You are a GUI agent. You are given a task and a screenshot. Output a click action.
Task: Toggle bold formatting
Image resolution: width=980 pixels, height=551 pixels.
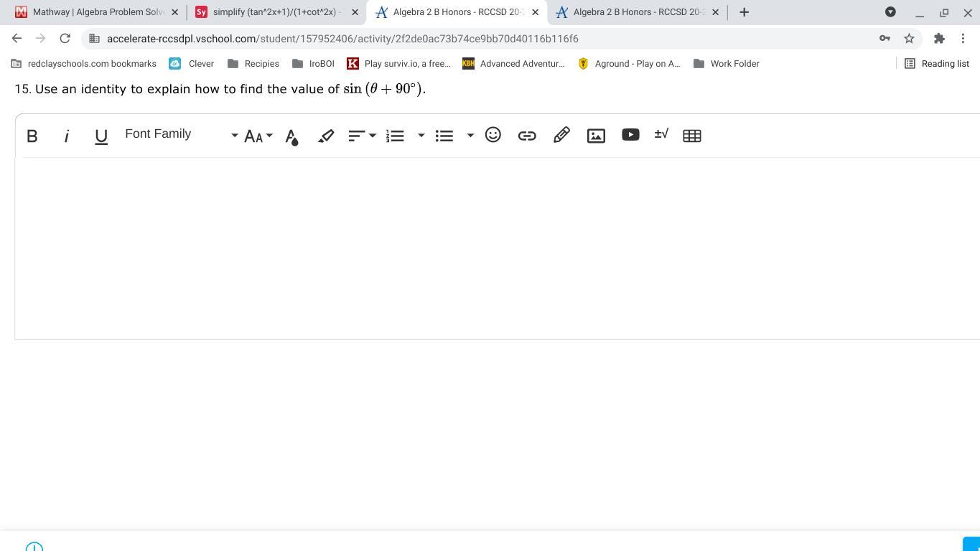pos(32,136)
